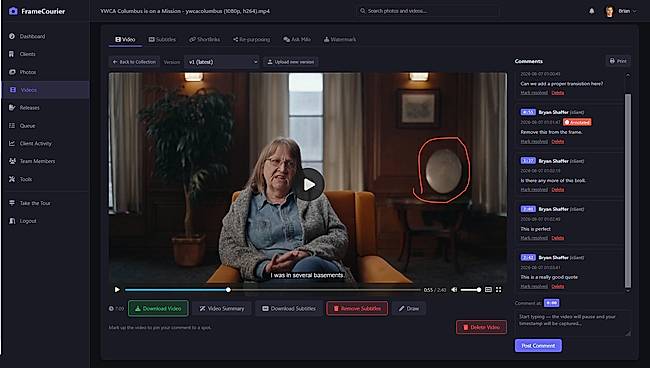This screenshot has height=368, width=650.
Task: Click the small play button in player bar
Action: [x=117, y=290]
